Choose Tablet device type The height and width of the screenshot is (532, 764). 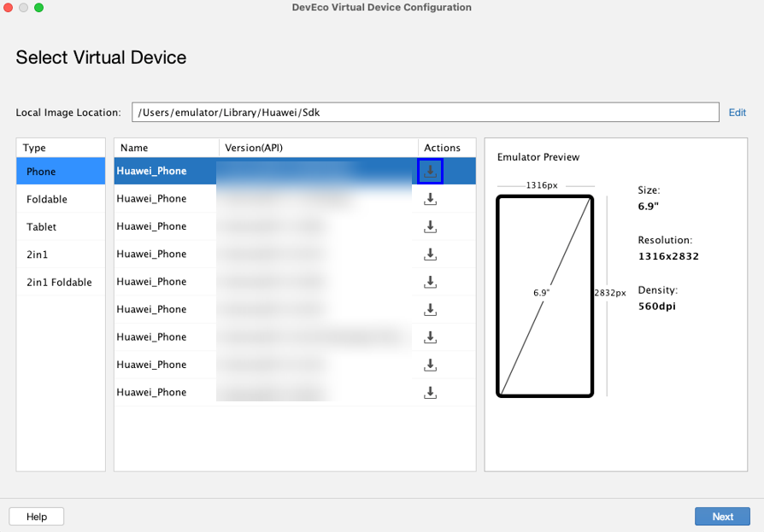61,227
